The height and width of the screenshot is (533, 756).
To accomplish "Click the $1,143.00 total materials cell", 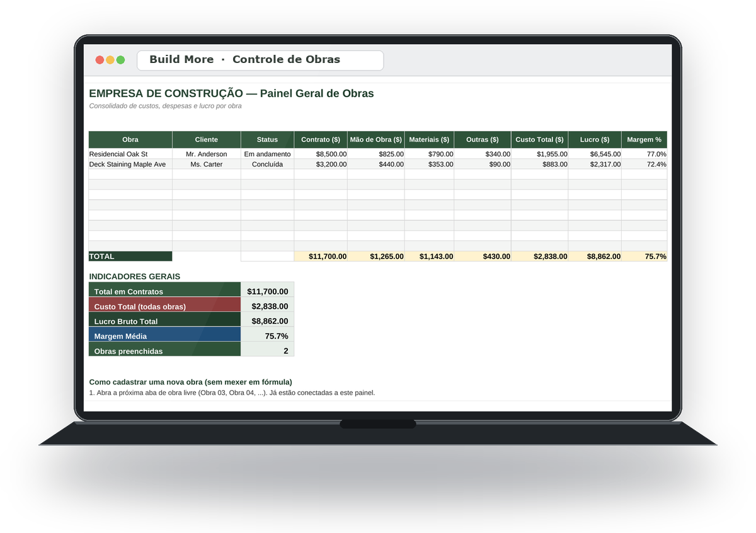I will 429,256.
